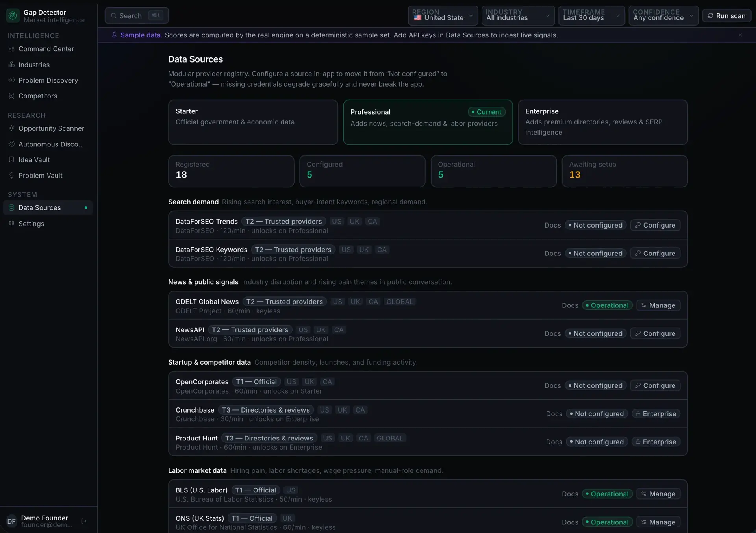The image size is (756, 533).
Task: Click the magnifier icon in the search box
Action: click(114, 16)
